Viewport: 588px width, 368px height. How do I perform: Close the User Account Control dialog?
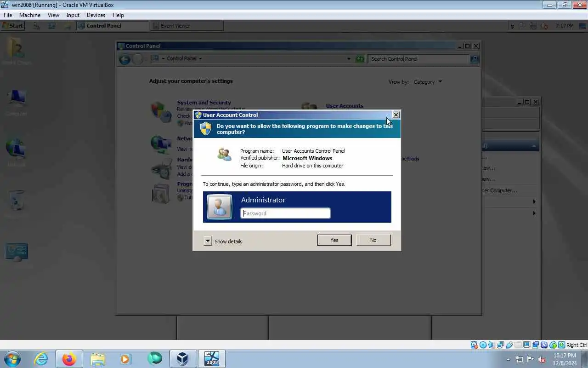tap(396, 115)
